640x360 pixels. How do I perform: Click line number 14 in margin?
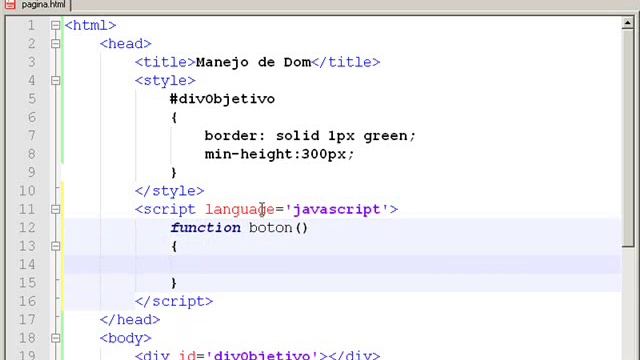27,264
